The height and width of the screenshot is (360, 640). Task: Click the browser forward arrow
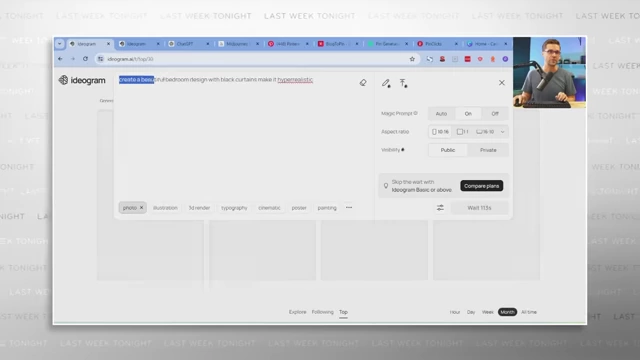pos(73,59)
